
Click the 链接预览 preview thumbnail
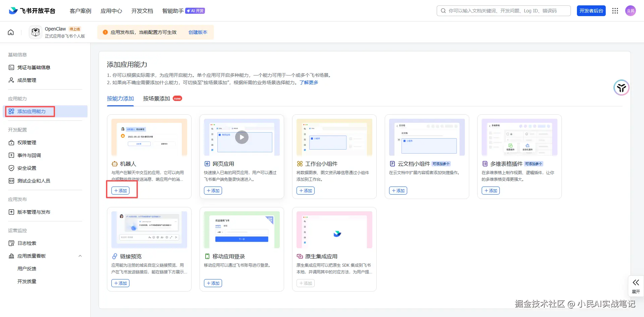pos(149,230)
